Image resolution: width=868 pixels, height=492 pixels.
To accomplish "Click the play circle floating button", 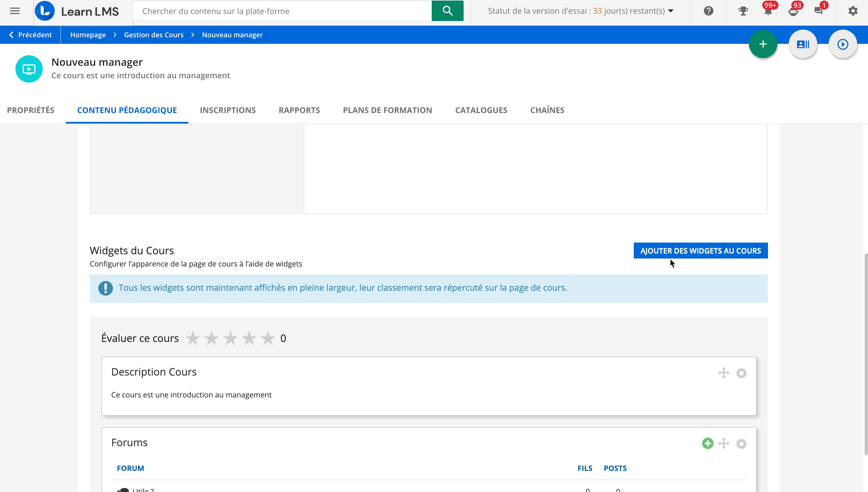I will (x=842, y=44).
